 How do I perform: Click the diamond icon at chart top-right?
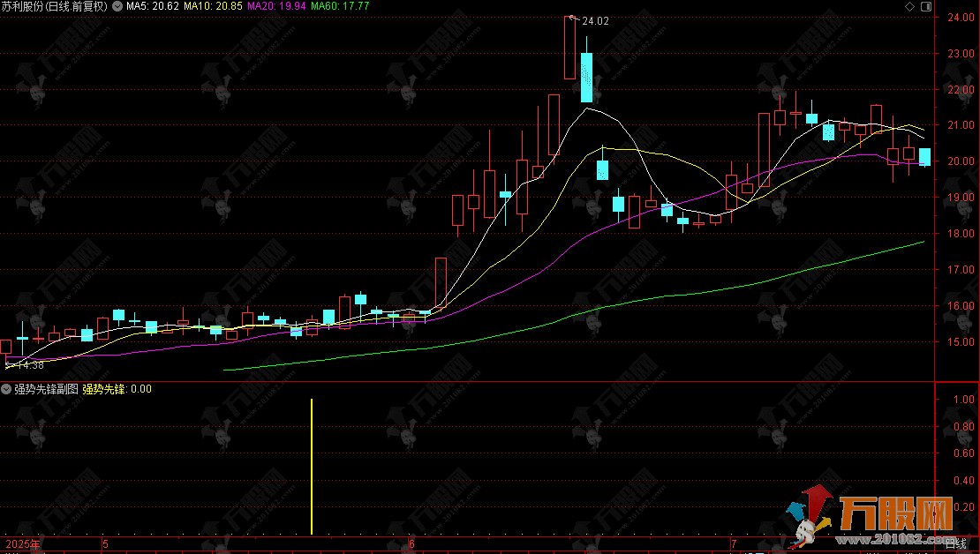pyautogui.click(x=910, y=7)
